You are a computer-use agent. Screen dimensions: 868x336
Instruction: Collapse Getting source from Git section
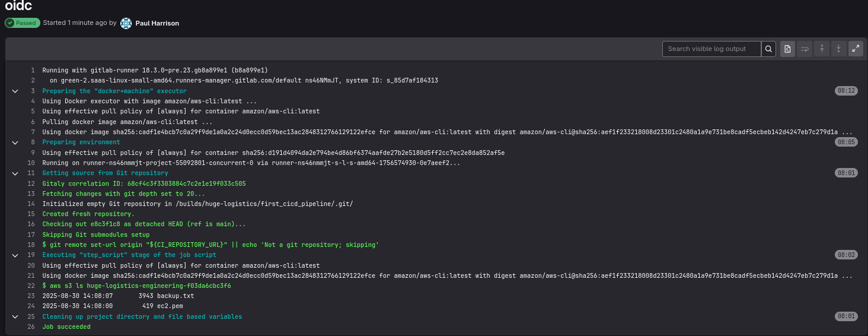pos(15,173)
